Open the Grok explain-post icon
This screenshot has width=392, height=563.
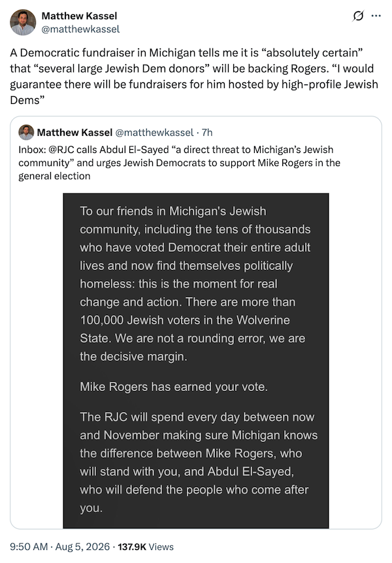click(358, 16)
